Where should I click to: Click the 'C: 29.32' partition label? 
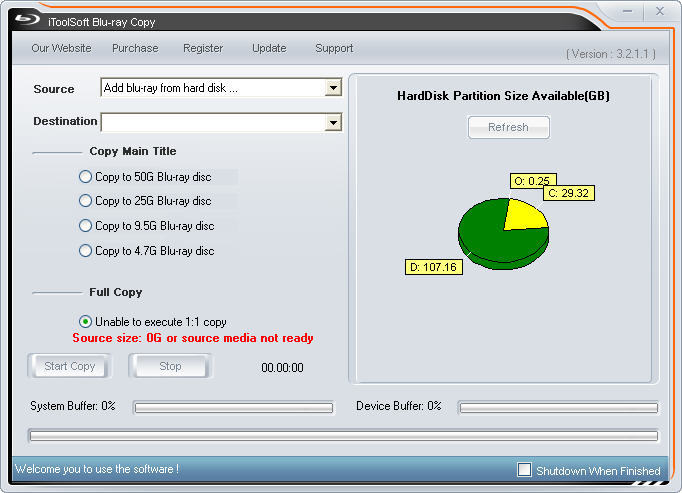tap(568, 193)
